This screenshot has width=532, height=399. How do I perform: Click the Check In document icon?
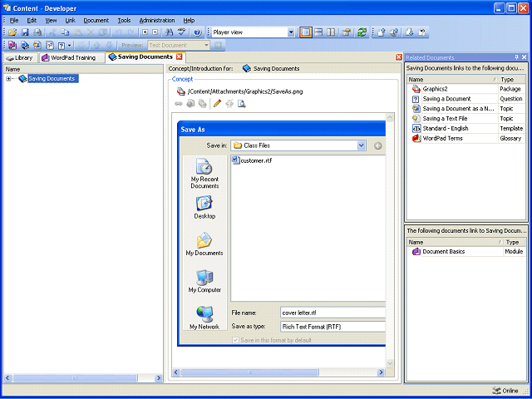[x=382, y=32]
